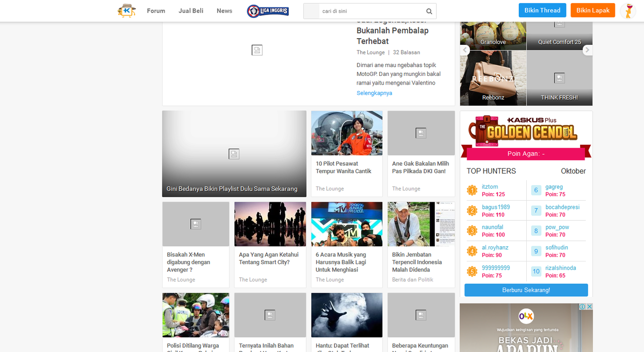Viewport: 644px width, 352px height.
Task: Click the Kaskus mascot logo
Action: click(127, 11)
